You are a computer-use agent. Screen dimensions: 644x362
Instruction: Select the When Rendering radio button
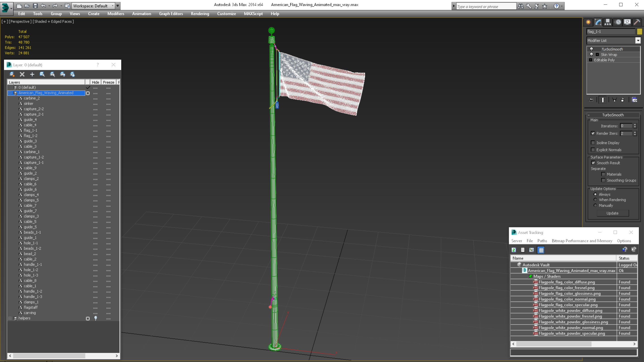(x=595, y=200)
